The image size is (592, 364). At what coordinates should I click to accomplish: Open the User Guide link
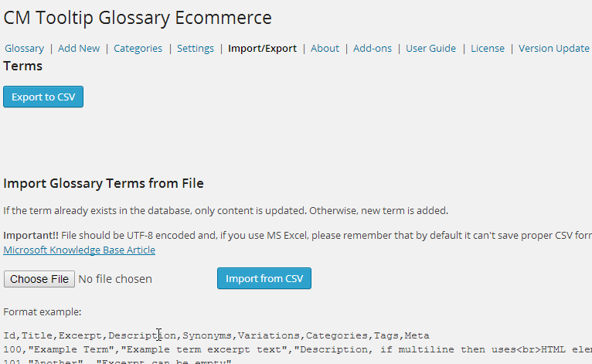pos(430,49)
